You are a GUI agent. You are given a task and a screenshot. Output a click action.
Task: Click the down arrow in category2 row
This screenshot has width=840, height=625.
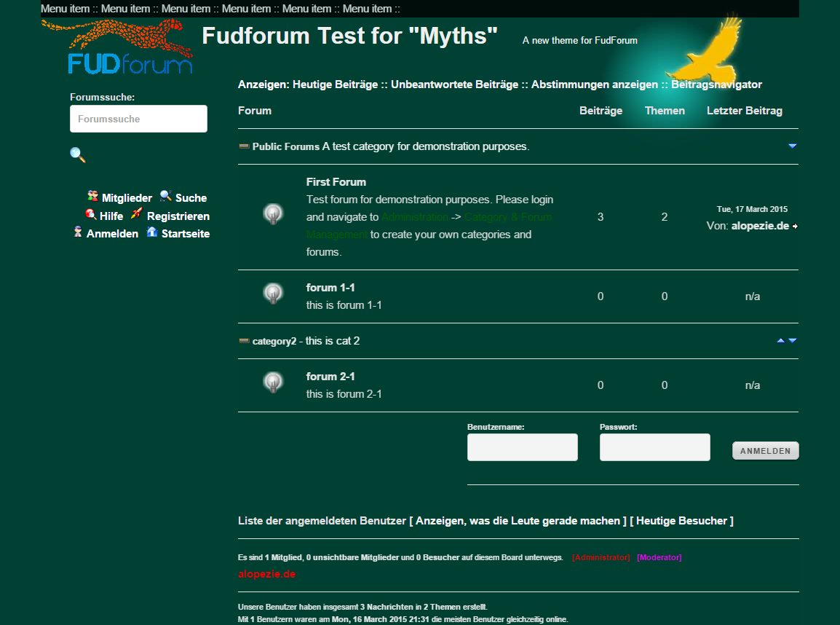(793, 340)
